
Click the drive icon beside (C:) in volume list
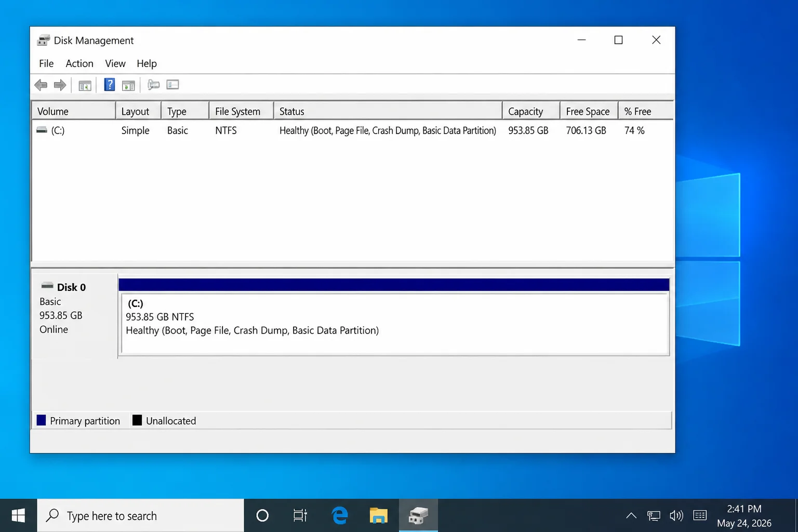[42, 130]
